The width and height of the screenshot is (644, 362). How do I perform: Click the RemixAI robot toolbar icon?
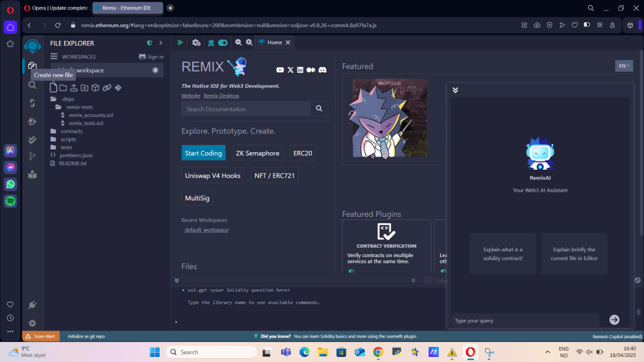coord(211,43)
